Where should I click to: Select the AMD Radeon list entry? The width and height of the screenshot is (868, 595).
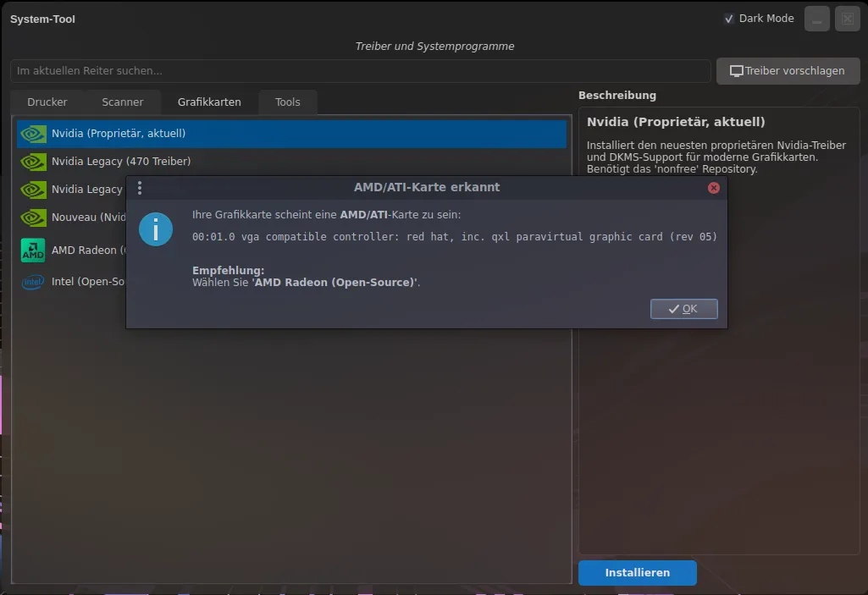click(x=72, y=251)
